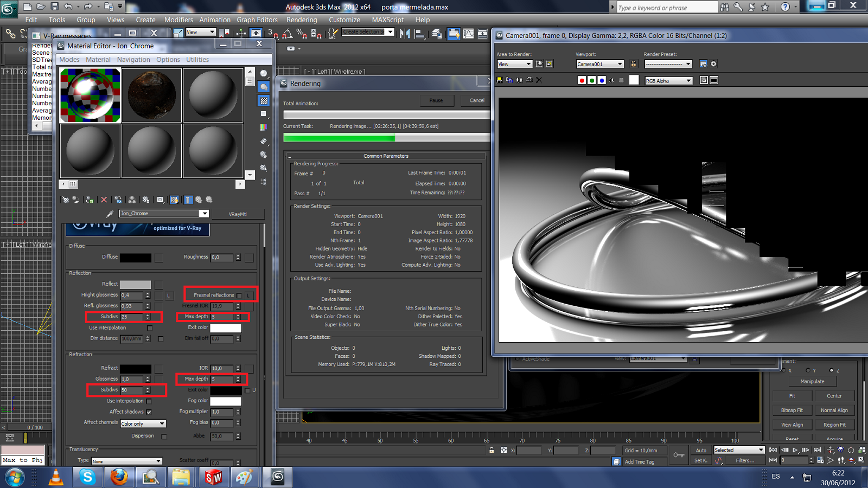Open Affect channels Color only dropdown
Viewport: 868px width, 488px height.
pyautogui.click(x=143, y=423)
